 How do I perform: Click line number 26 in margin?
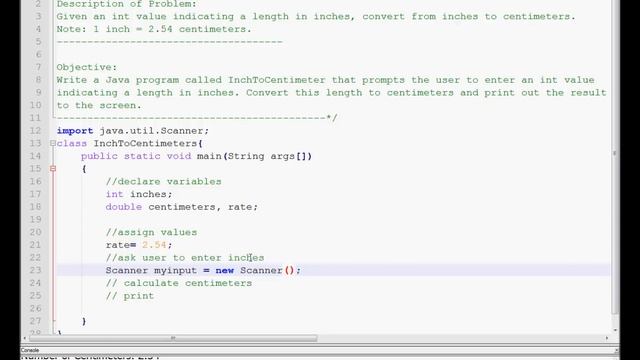coord(36,308)
